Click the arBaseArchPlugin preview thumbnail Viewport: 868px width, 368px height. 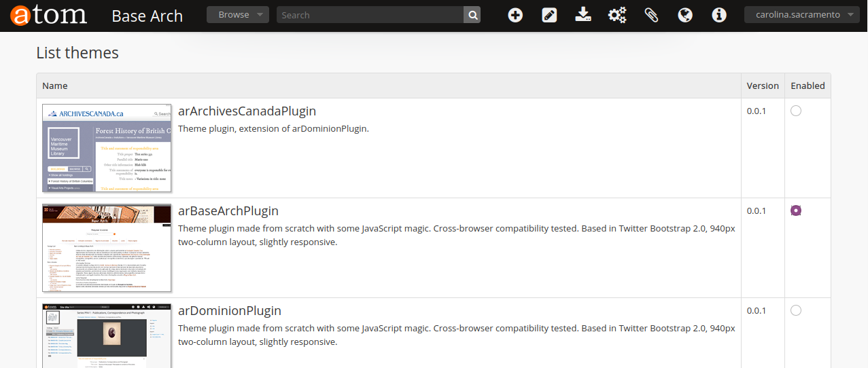click(107, 248)
